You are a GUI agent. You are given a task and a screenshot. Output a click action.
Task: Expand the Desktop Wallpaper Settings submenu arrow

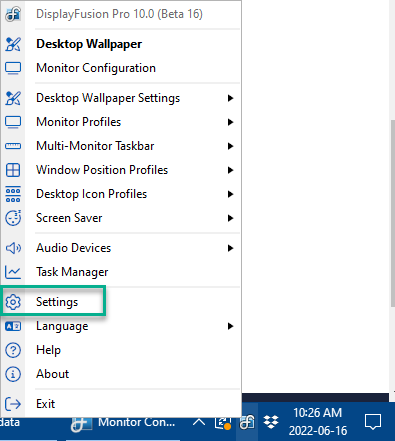point(230,98)
